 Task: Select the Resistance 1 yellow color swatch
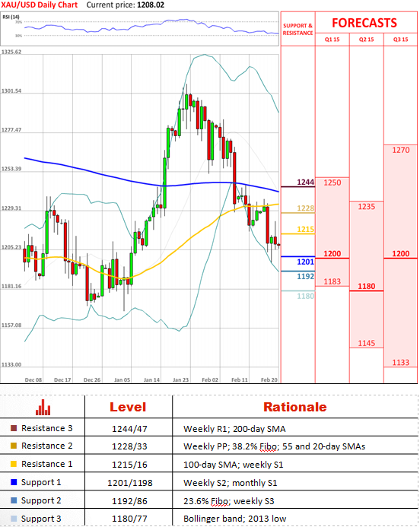point(14,464)
